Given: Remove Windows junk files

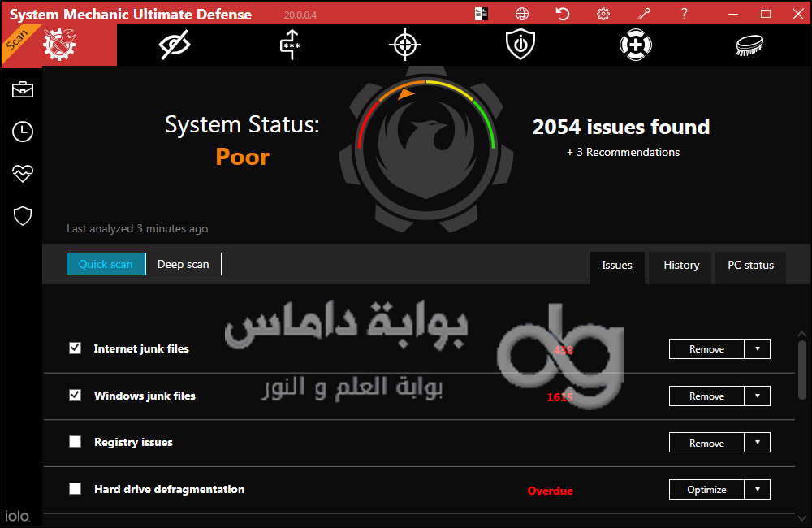Looking at the screenshot, I should [706, 396].
